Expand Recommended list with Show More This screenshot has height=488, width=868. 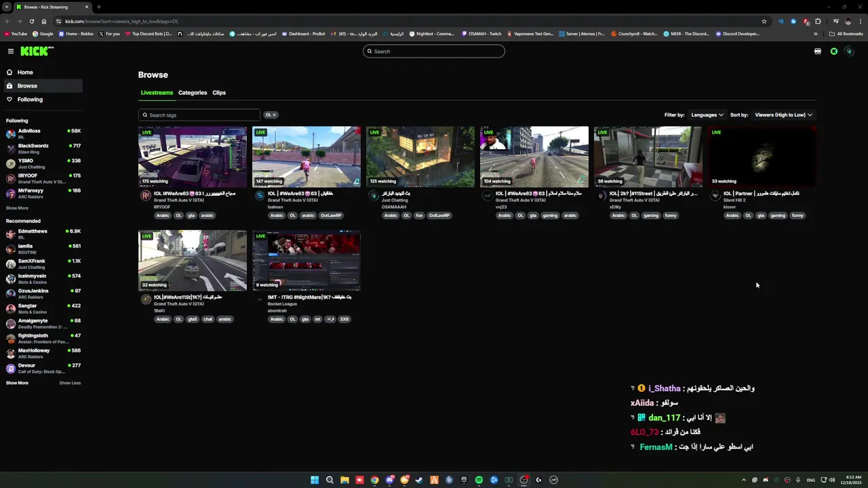coord(17,383)
